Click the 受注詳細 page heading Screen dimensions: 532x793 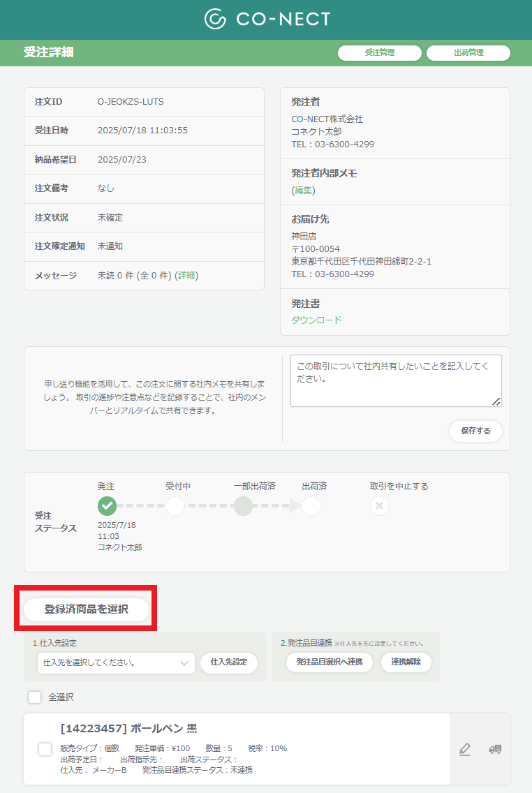pyautogui.click(x=49, y=52)
